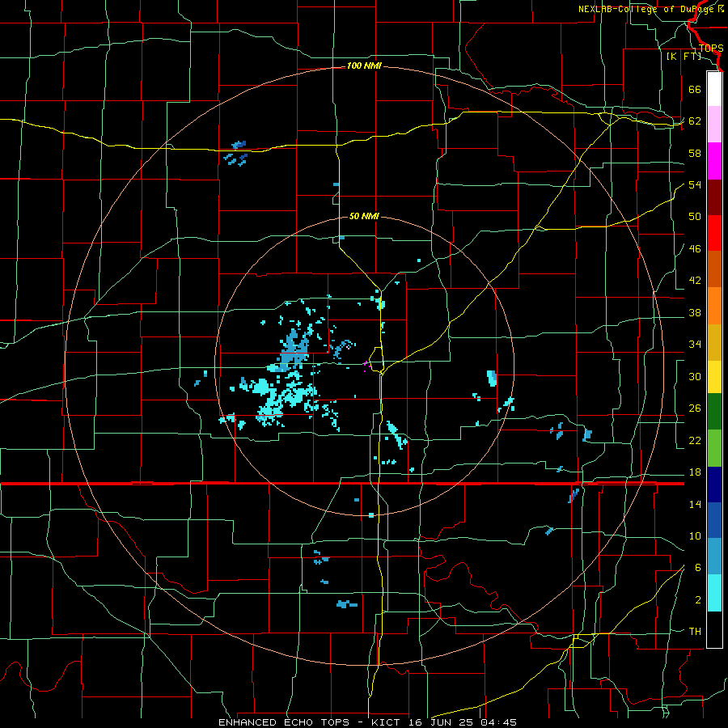
Task: Click the "NEXLAB-College of DuPage" credit text
Action: pyautogui.click(x=647, y=9)
